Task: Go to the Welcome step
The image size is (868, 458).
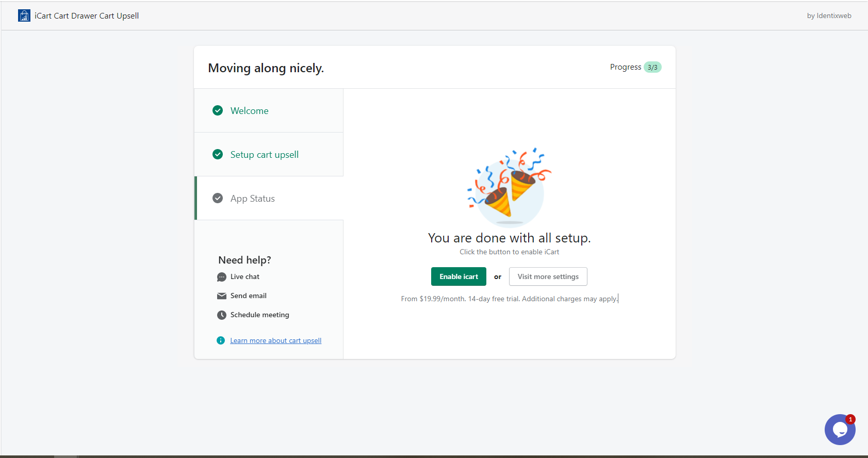Action: tap(269, 110)
